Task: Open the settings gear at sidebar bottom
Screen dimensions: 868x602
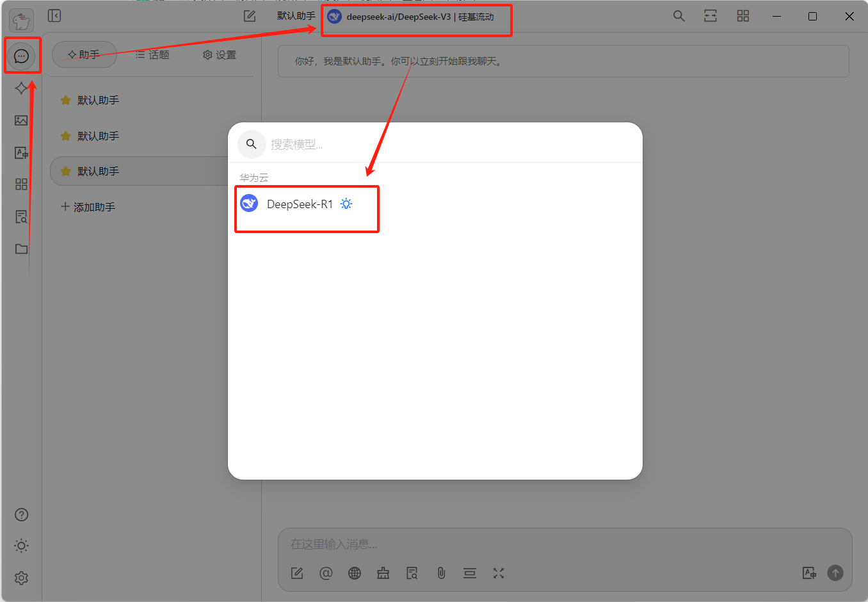Action: (x=21, y=578)
